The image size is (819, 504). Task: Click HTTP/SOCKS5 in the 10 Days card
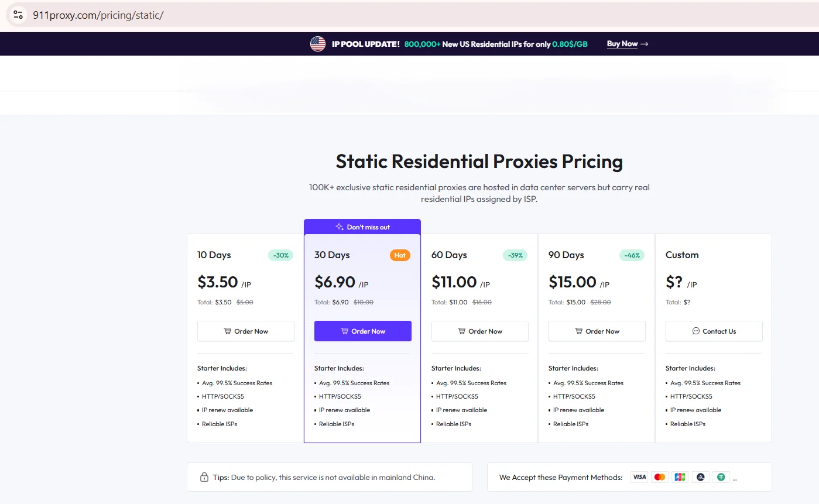tap(223, 396)
